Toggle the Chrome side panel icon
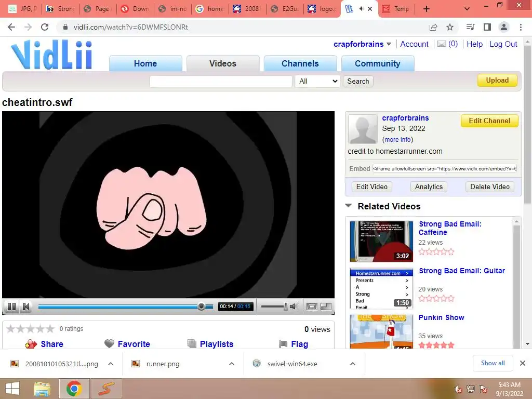The height and width of the screenshot is (399, 532). coord(487,27)
